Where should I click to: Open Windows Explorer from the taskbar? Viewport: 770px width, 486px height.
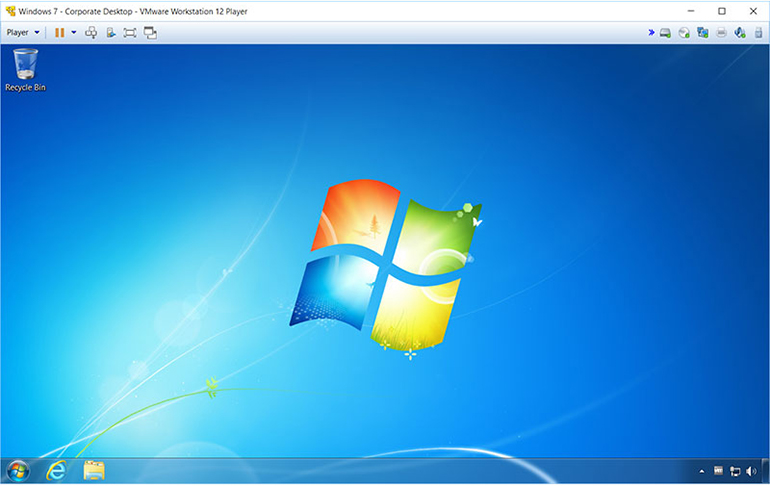tap(94, 471)
